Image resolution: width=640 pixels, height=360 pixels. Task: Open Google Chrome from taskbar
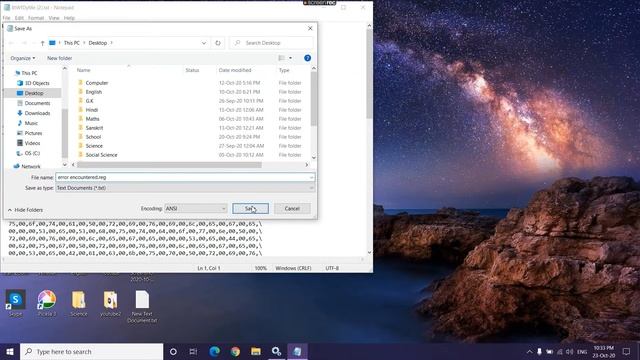pyautogui.click(x=235, y=351)
